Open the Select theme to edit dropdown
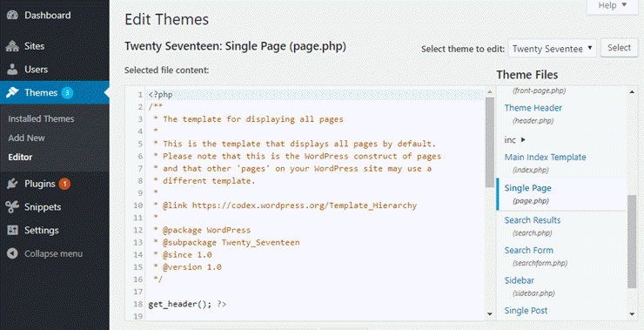 coord(552,49)
